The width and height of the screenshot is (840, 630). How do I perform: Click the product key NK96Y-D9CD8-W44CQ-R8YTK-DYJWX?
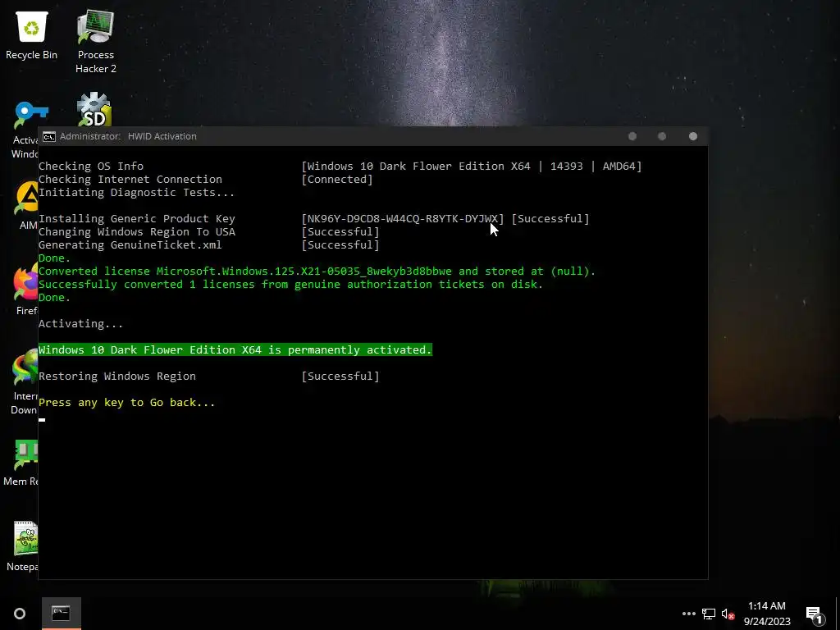402,218
